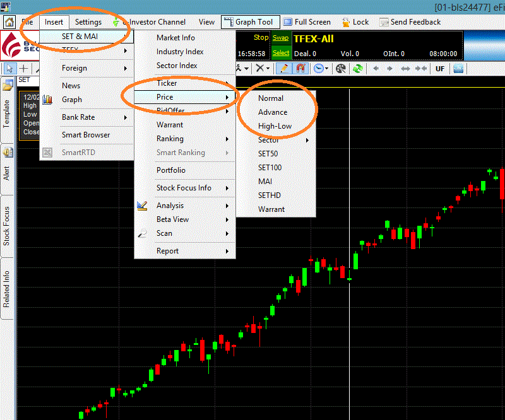Expand the Sector submenu under Price
Viewport: 505px width, 420px height.
tap(276, 140)
